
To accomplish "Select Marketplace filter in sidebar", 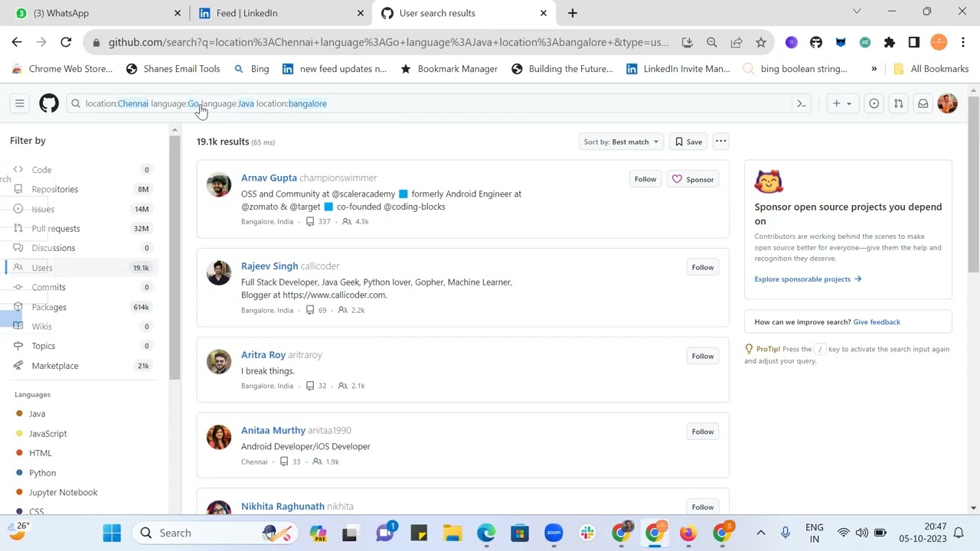I will (x=82, y=366).
